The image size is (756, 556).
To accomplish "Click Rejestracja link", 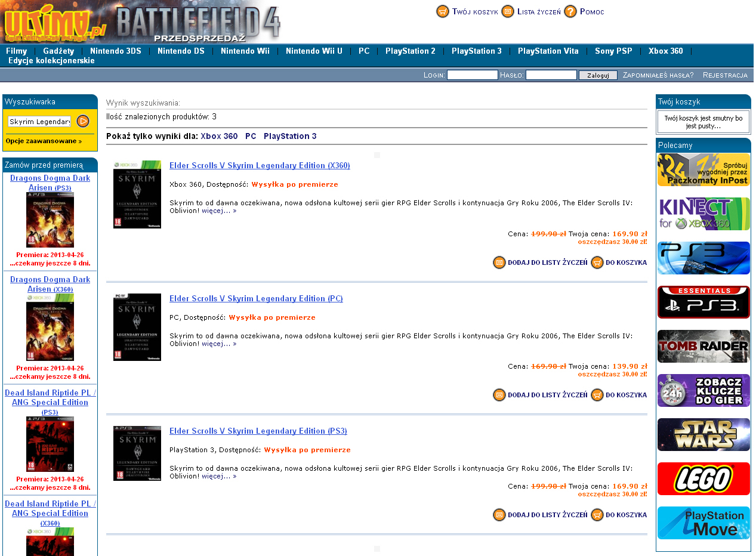I will pyautogui.click(x=725, y=75).
